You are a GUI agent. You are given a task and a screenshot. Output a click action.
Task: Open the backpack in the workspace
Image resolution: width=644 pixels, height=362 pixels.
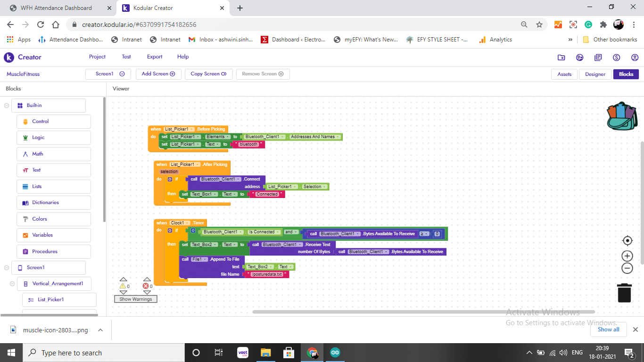(x=622, y=115)
